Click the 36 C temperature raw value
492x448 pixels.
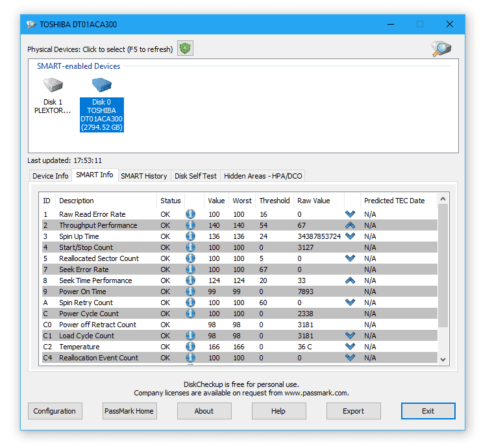[x=304, y=347]
